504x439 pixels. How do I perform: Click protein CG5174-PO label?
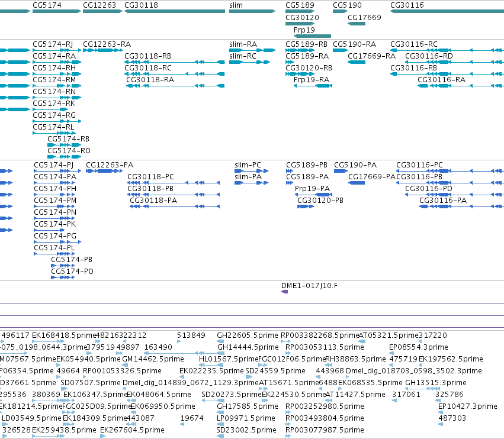click(72, 272)
